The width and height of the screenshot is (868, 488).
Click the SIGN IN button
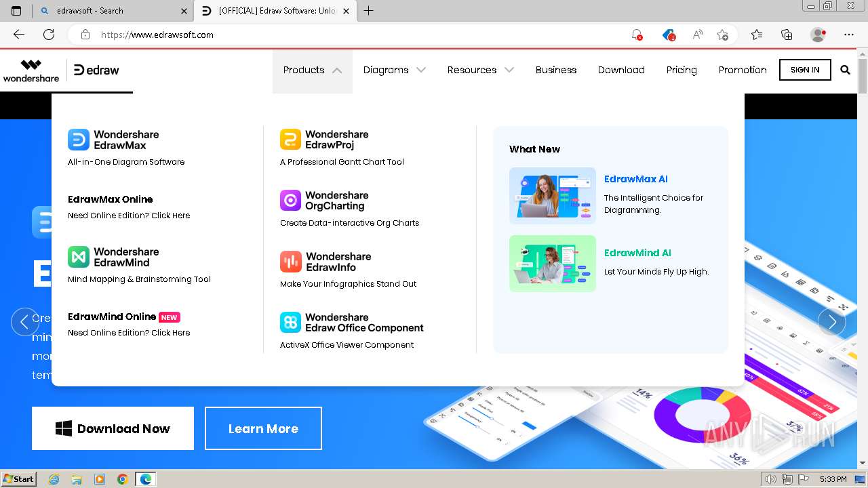[805, 70]
